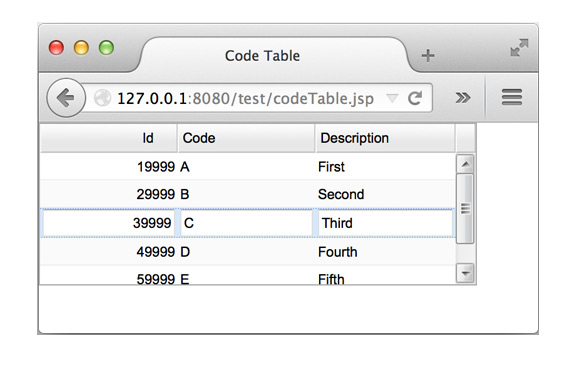This screenshot has height=371, width=576.
Task: Open the hamburger menu icon
Action: [x=512, y=97]
